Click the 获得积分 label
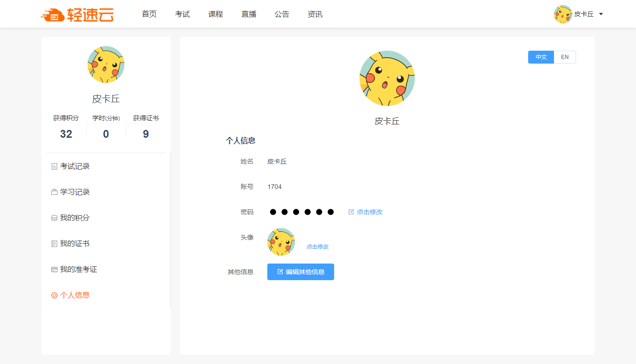Image resolution: width=636 pixels, height=364 pixels. (66, 118)
